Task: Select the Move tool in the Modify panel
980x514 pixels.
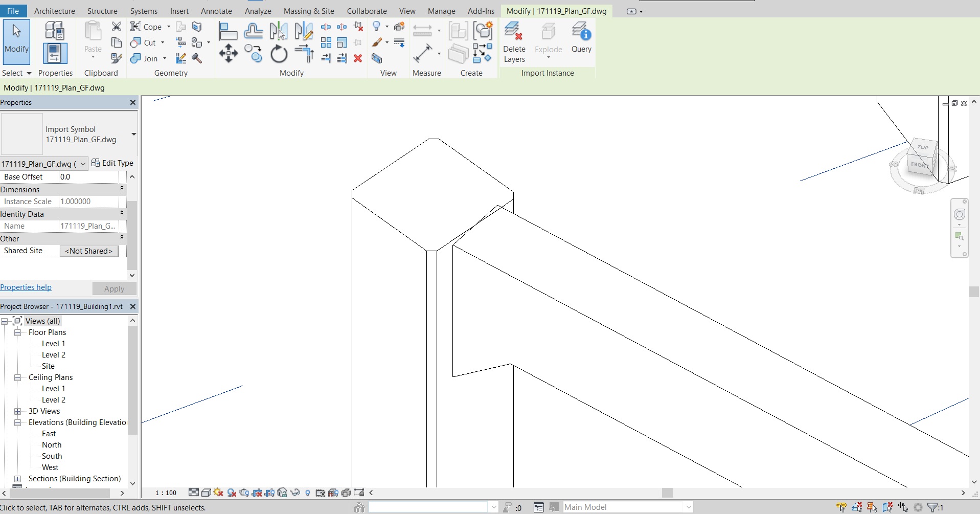Action: pos(228,53)
